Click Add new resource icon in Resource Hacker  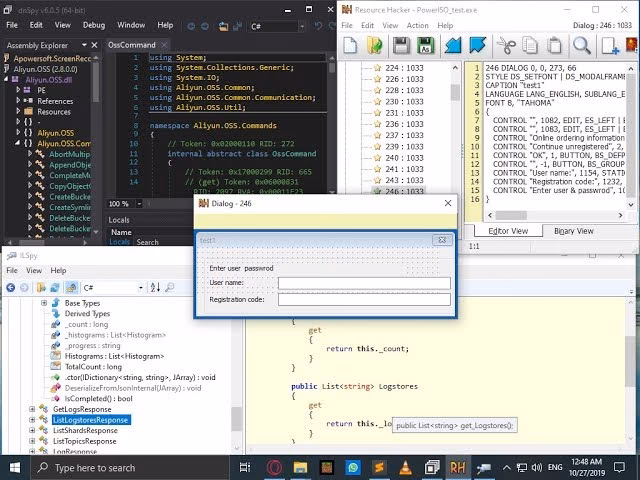[610, 45]
